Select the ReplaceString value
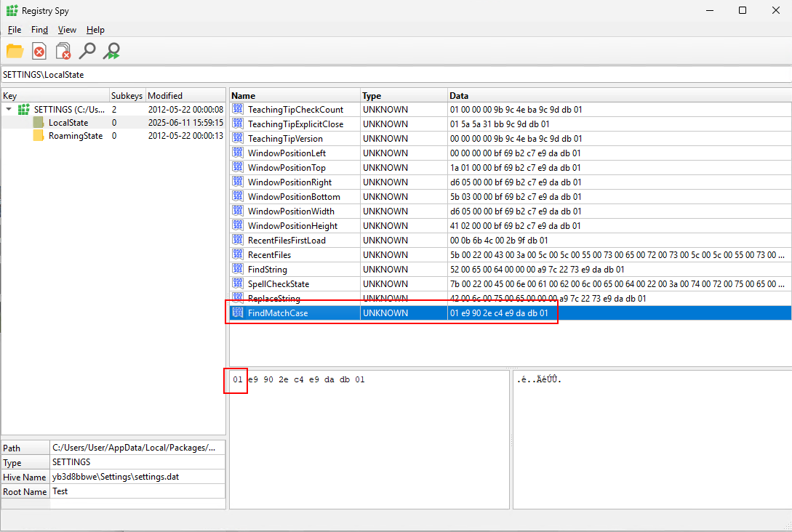This screenshot has height=532, width=792. [x=273, y=299]
